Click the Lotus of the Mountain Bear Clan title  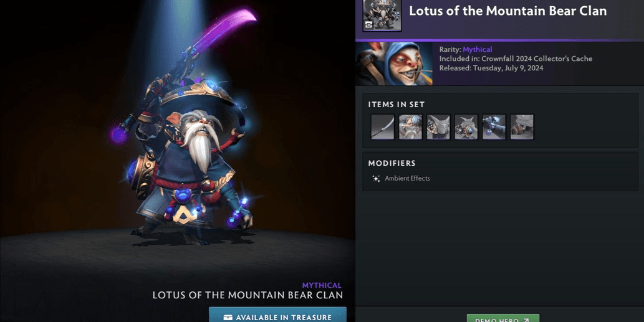(x=507, y=11)
